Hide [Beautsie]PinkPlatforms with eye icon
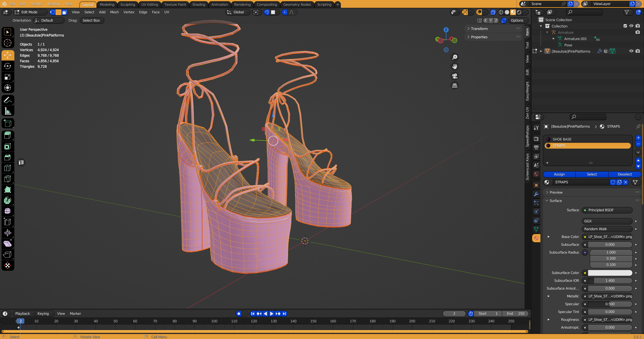644x339 pixels. (x=631, y=51)
